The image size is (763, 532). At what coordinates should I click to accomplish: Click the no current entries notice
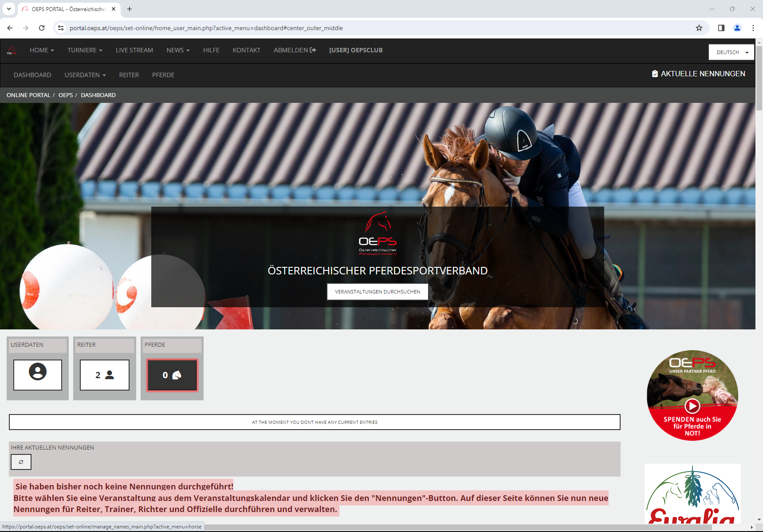pos(315,422)
